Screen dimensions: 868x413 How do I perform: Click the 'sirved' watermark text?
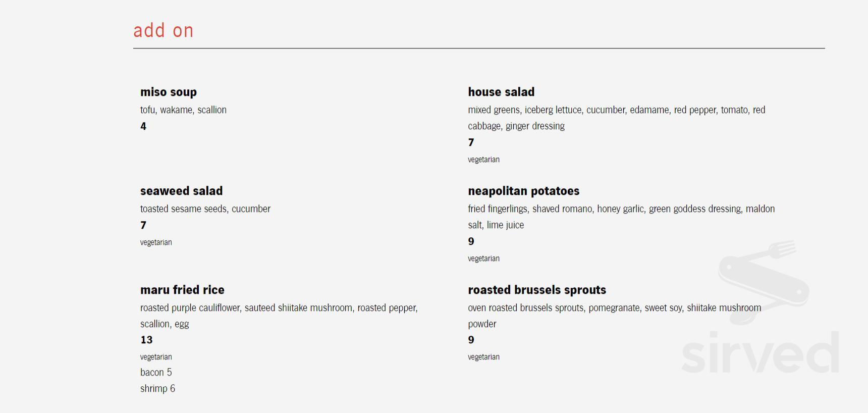pos(760,352)
